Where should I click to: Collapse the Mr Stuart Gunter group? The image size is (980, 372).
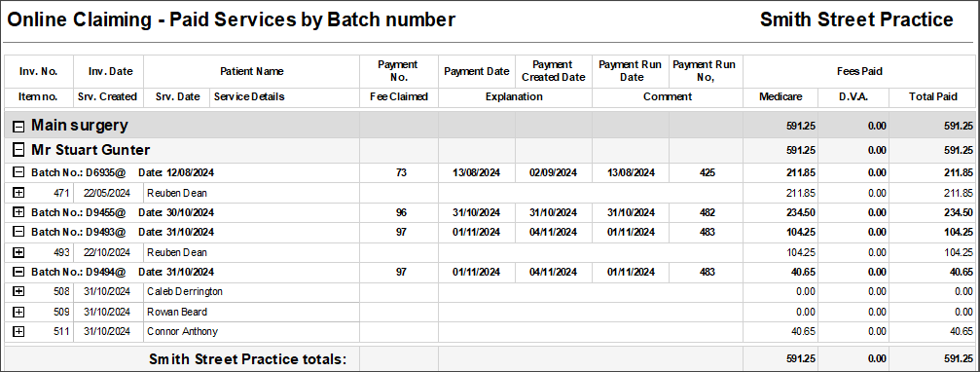tap(18, 150)
